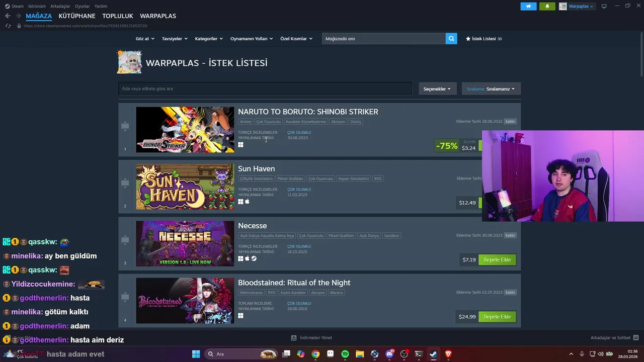Screen dimensions: 644x362
Task: Click the Windows platform icon under Naruto to Boruto
Action: [x=240, y=145]
